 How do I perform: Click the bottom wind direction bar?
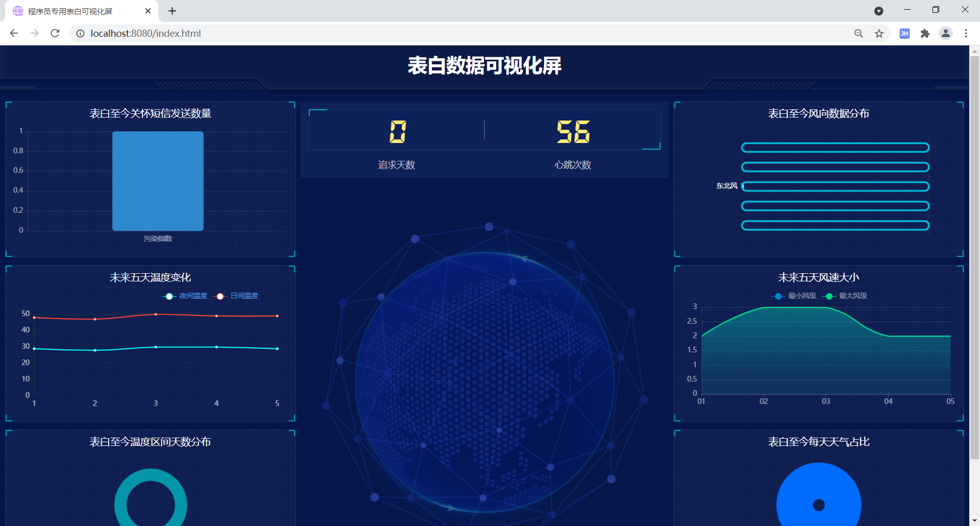point(835,225)
